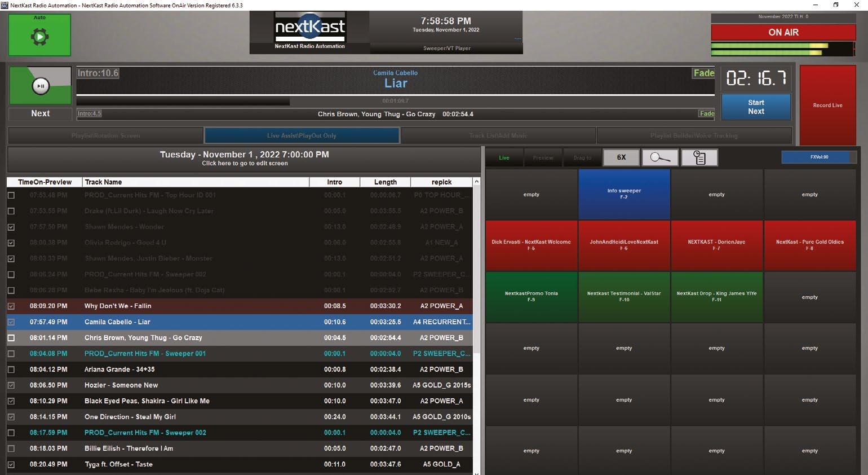
Task: Uncheck the Tyga ft. Offset - Taste checkbox
Action: click(11, 464)
